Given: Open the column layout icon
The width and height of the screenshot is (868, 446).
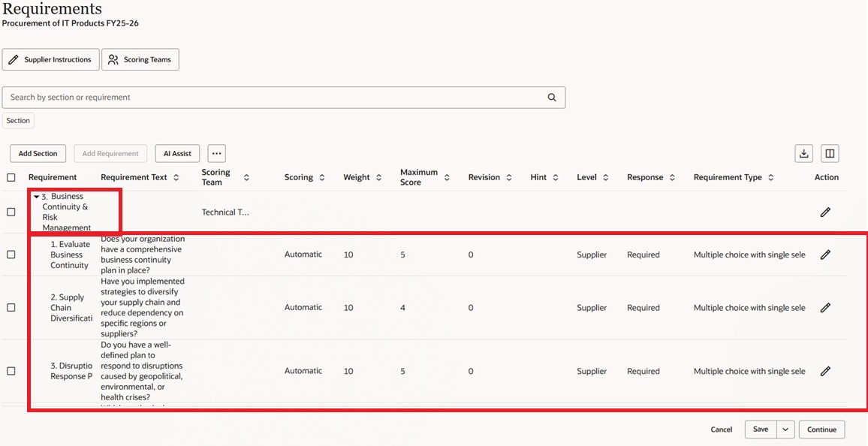Looking at the screenshot, I should (830, 153).
